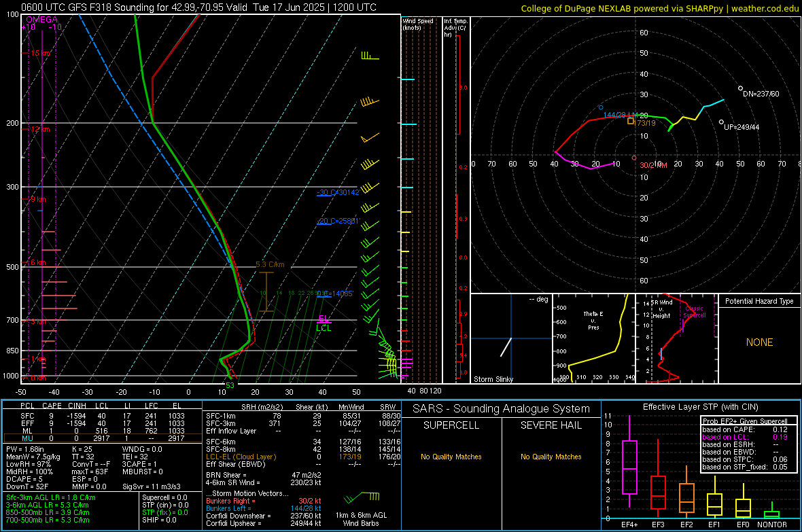
Task: Click the Storm Slinky panel title
Action: click(493, 379)
